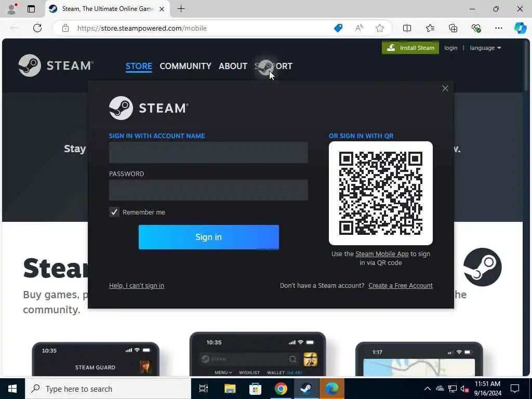Open Google Chrome from taskbar
This screenshot has height=399, width=532.
[x=281, y=389]
